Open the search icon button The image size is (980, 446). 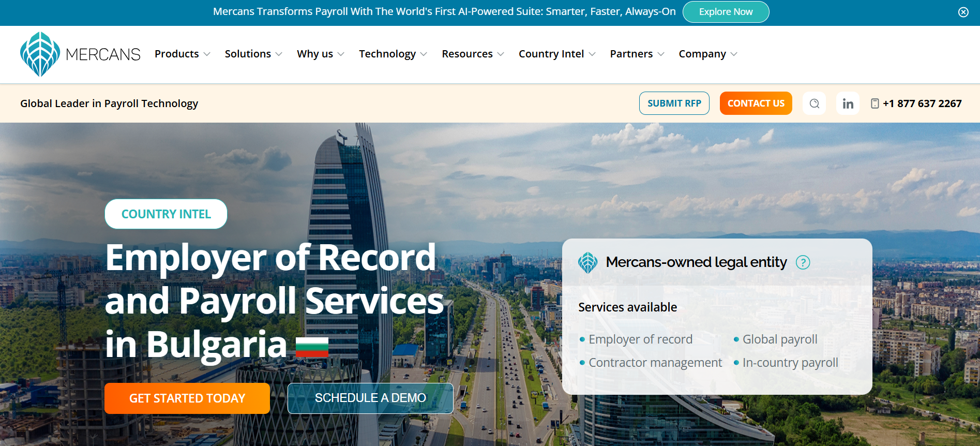pos(814,103)
